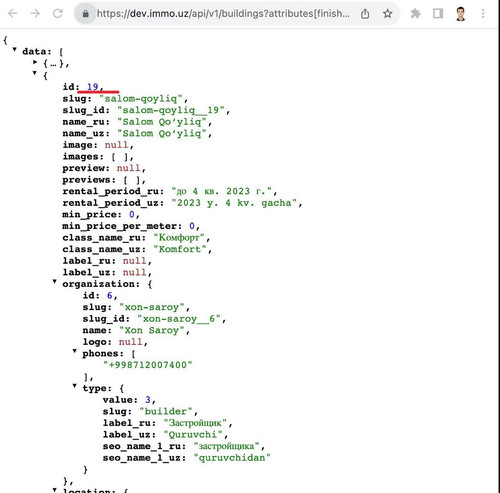Click label_ru null value
500x493 pixels.
coord(135,261)
